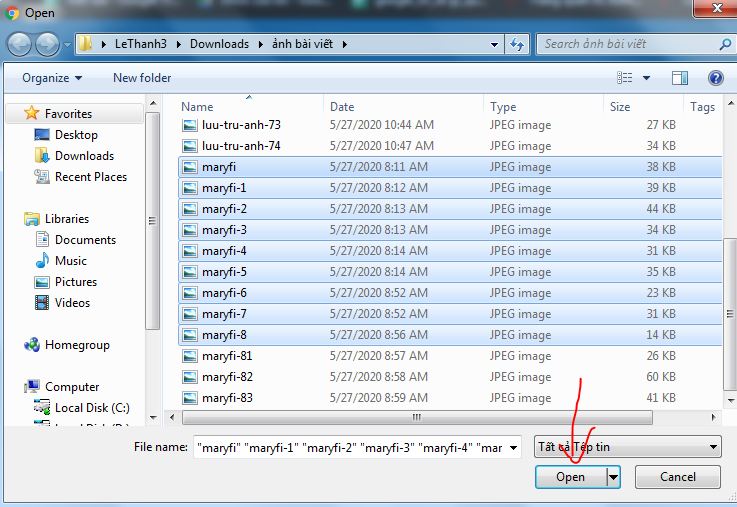Click the sidebar vertical scrollbar thumb
This screenshot has width=737, height=507.
[152, 221]
